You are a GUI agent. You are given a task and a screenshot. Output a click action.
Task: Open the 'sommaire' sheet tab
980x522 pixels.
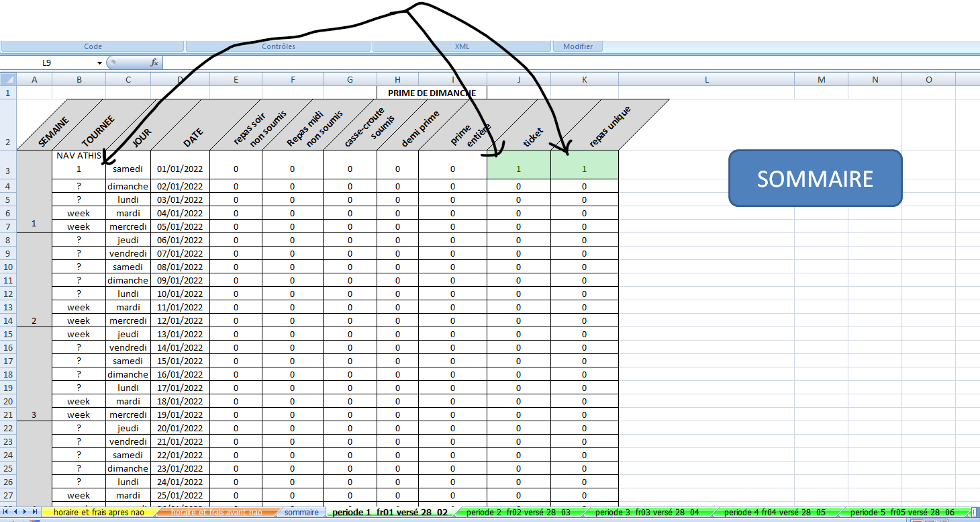301,512
